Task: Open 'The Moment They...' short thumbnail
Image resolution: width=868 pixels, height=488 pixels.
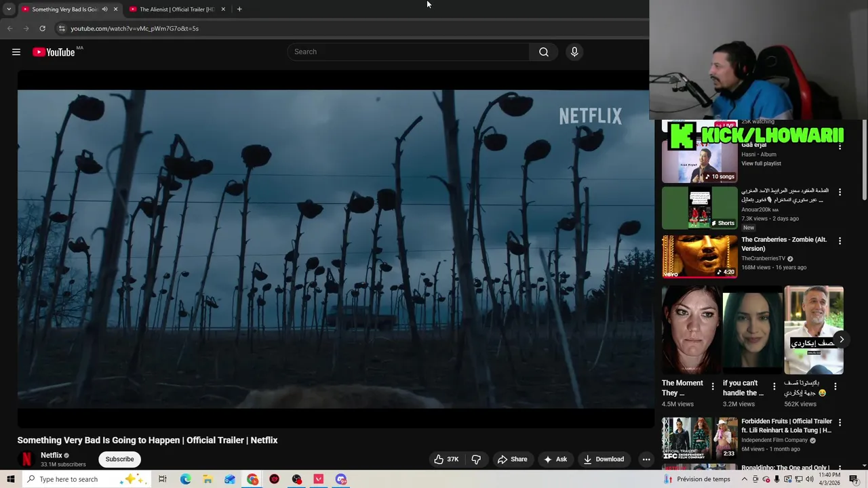Action: [692, 330]
